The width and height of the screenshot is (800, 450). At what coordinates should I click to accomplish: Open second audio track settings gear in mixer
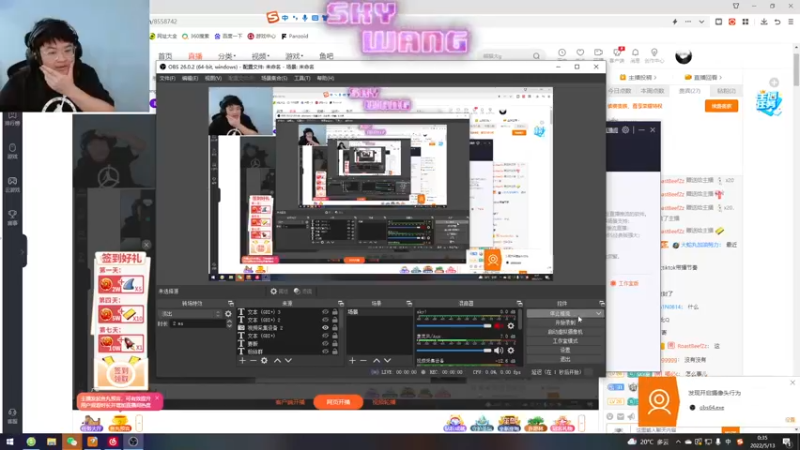511,351
